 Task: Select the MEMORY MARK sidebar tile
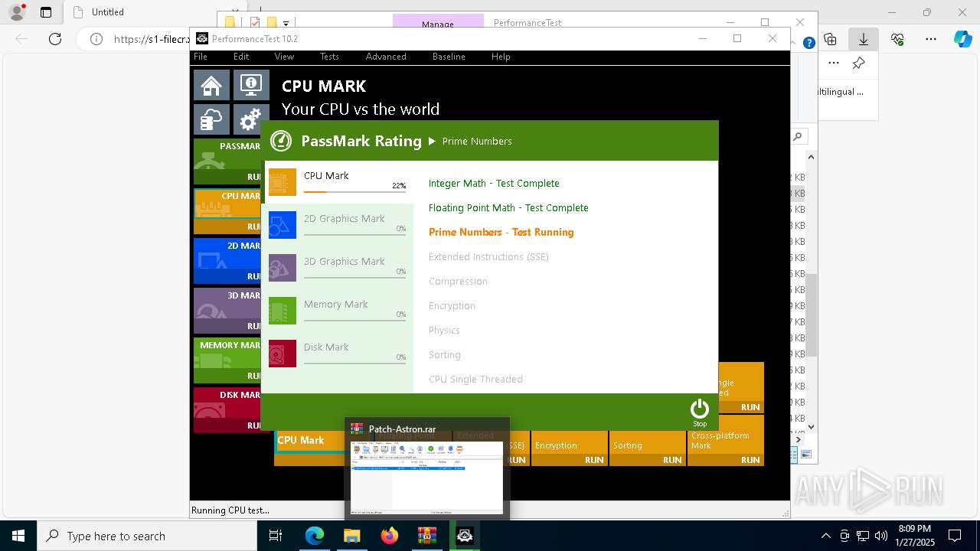tap(227, 360)
